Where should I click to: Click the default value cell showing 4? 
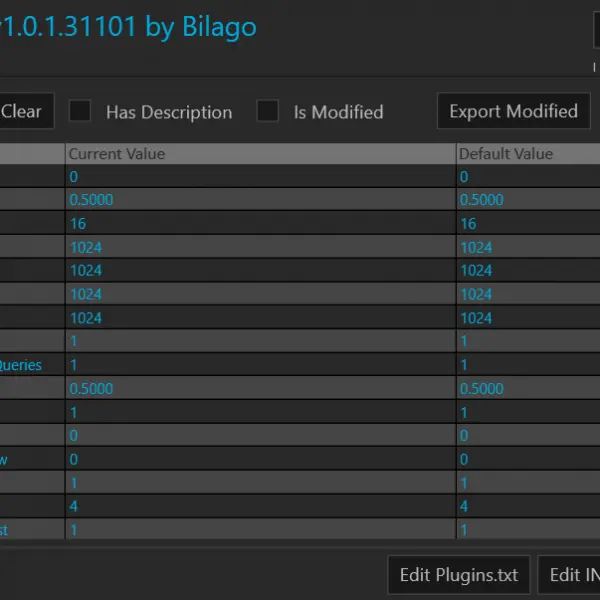pyautogui.click(x=528, y=506)
